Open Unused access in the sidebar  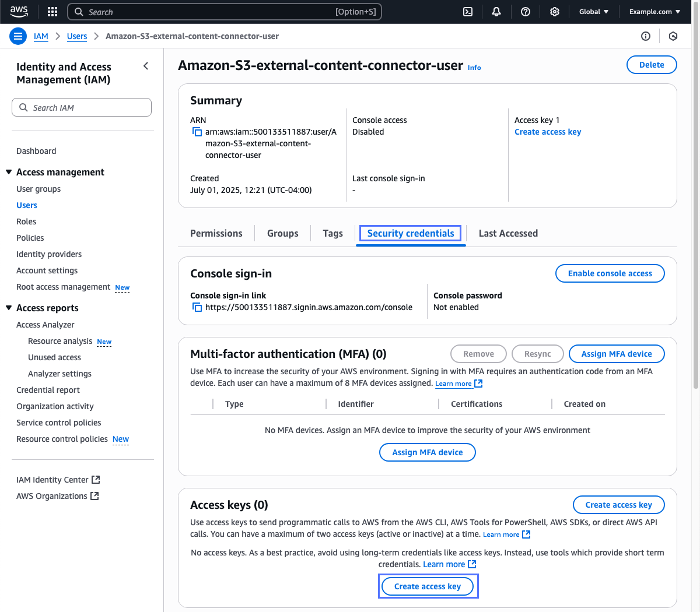[54, 357]
